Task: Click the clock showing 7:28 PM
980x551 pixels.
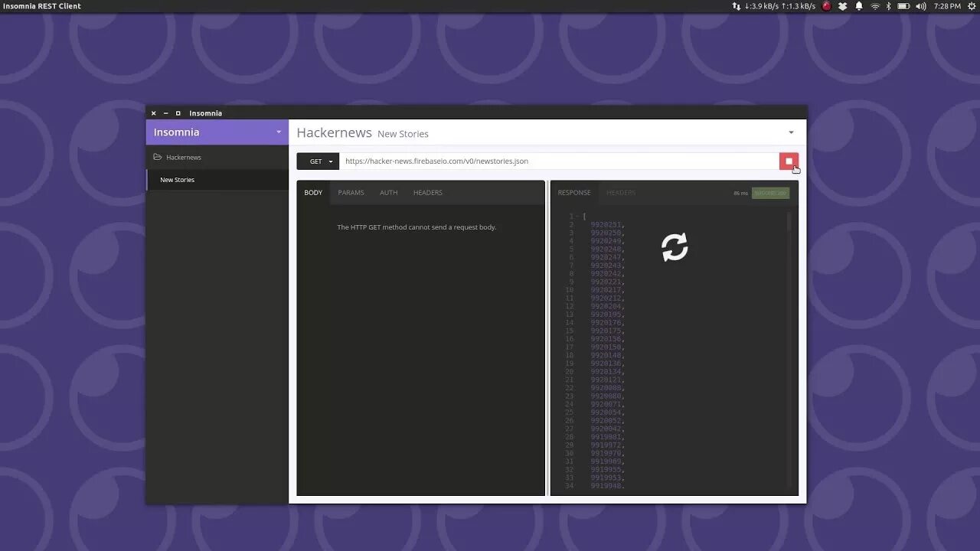Action: click(947, 6)
